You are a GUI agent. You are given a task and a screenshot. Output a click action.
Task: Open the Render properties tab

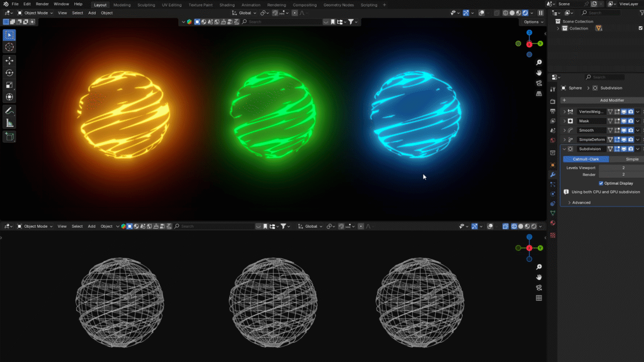click(x=553, y=102)
